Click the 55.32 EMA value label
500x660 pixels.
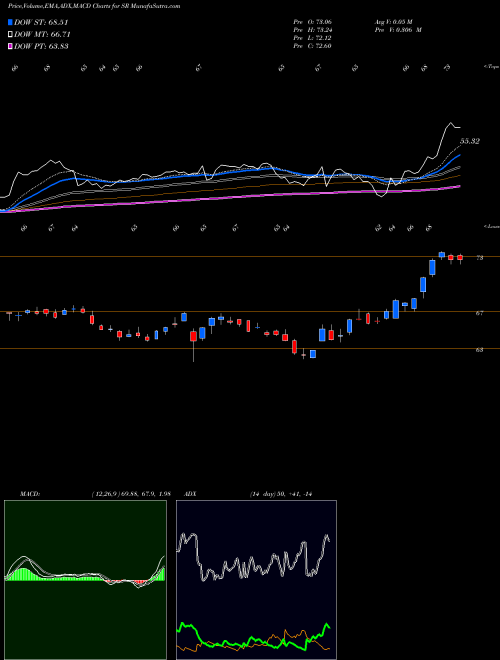click(470, 141)
